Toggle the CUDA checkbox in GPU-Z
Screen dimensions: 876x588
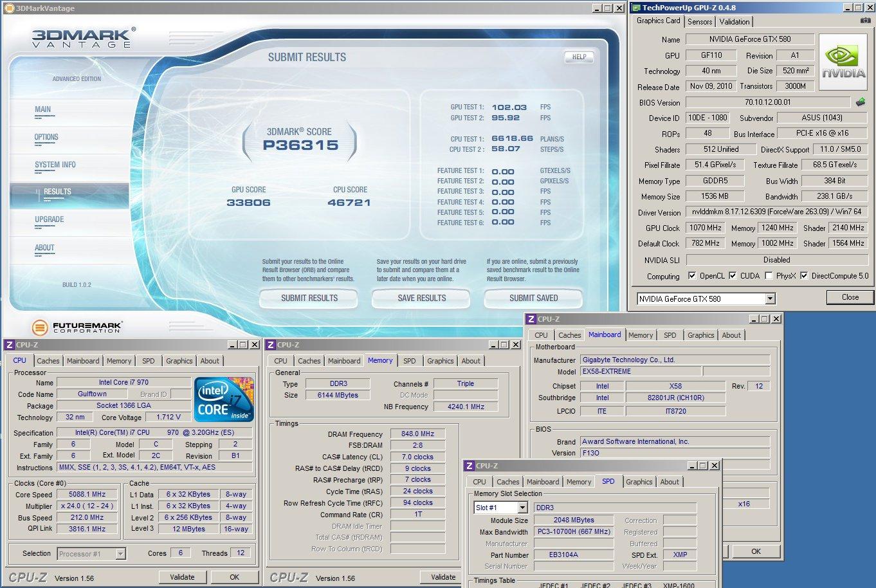pos(733,276)
